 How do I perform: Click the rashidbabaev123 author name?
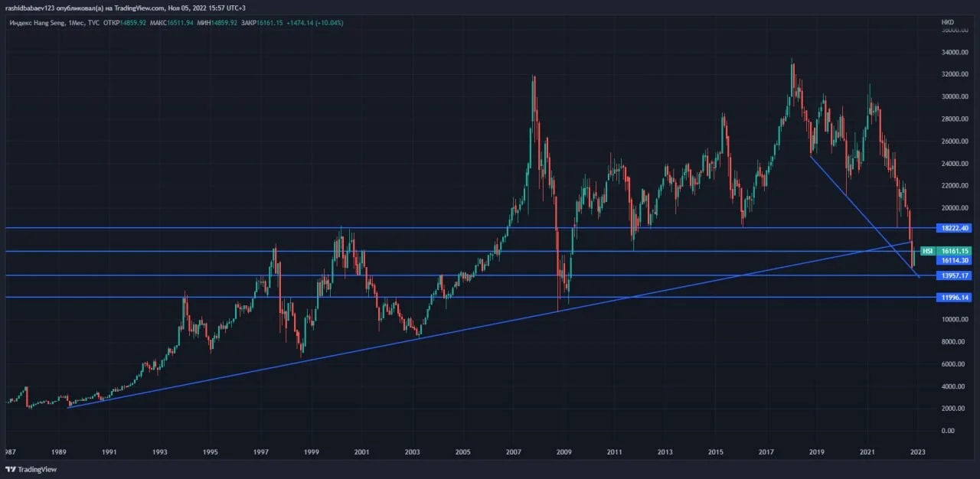click(x=30, y=7)
